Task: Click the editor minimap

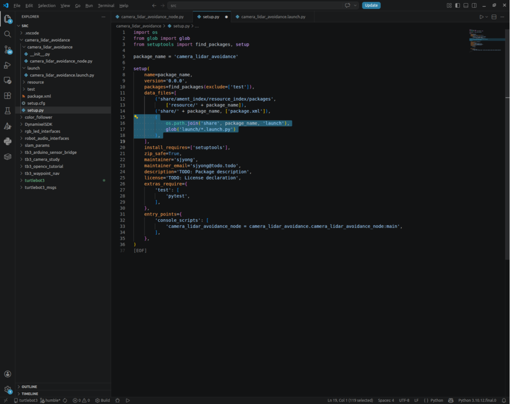Action: 486,41
